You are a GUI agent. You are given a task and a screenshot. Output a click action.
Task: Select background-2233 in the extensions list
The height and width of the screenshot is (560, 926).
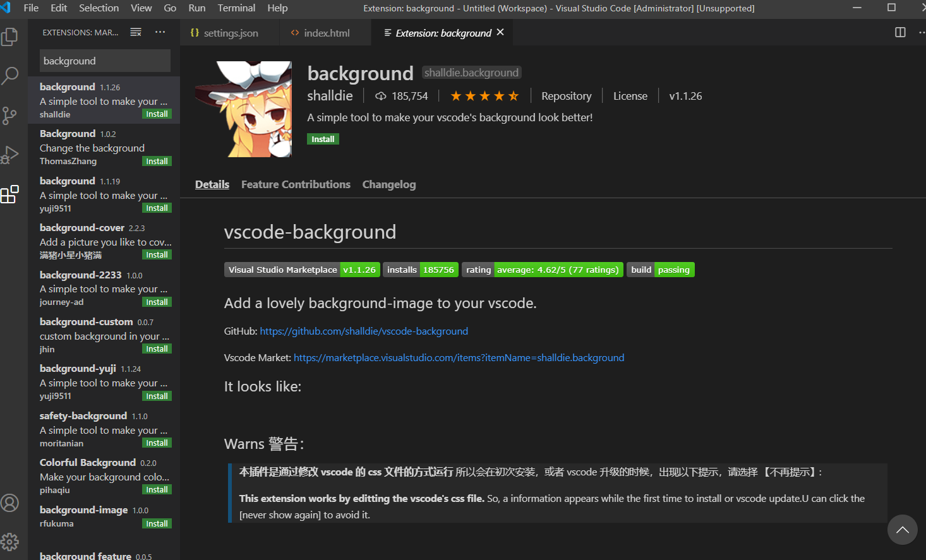coord(104,288)
